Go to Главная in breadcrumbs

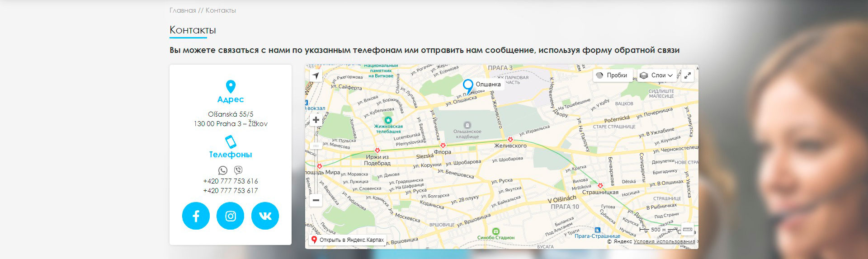[183, 10]
